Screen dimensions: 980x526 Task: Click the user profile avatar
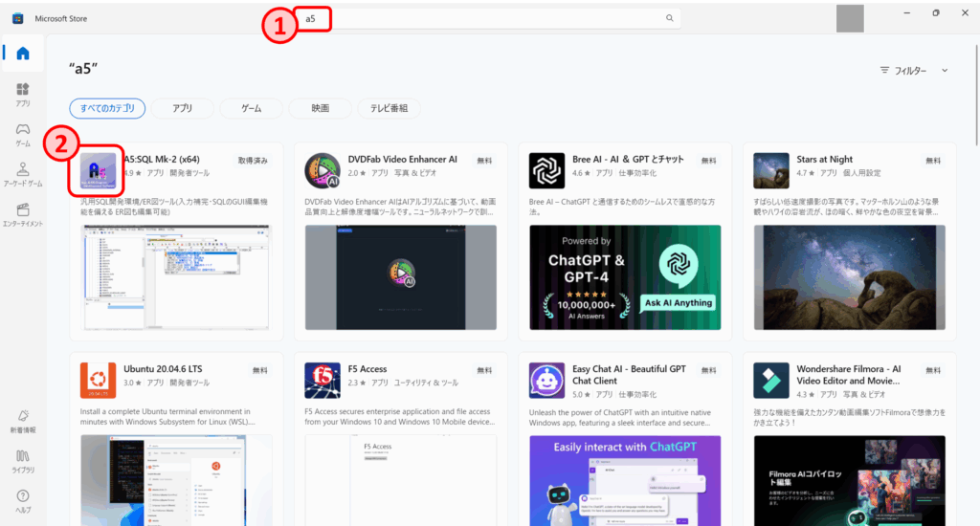click(x=850, y=19)
